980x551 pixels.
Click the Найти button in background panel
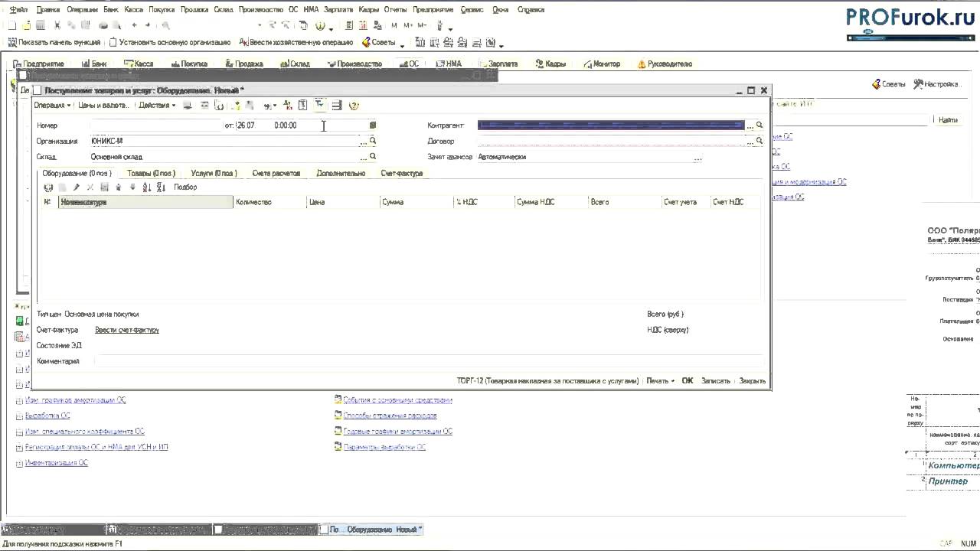[948, 120]
